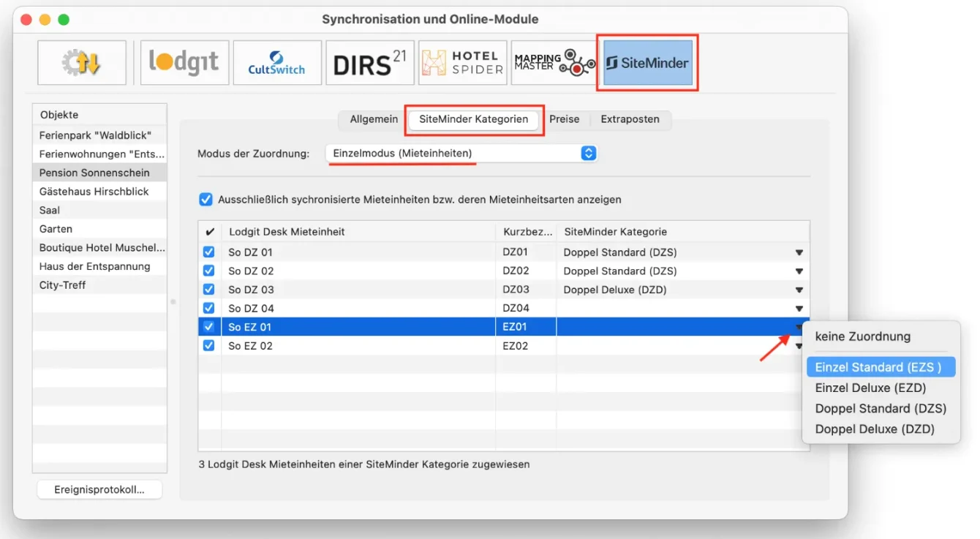The height and width of the screenshot is (539, 980).
Task: Open the Mapping Master module
Action: 555,63
